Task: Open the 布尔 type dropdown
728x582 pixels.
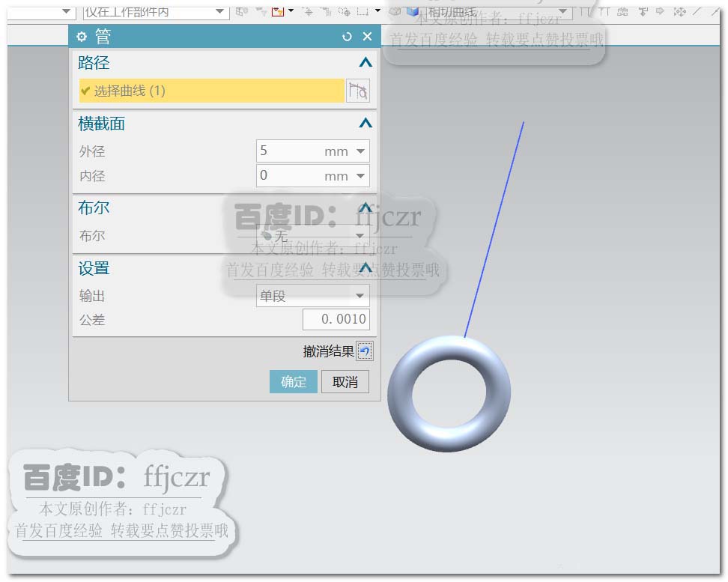Action: [313, 235]
